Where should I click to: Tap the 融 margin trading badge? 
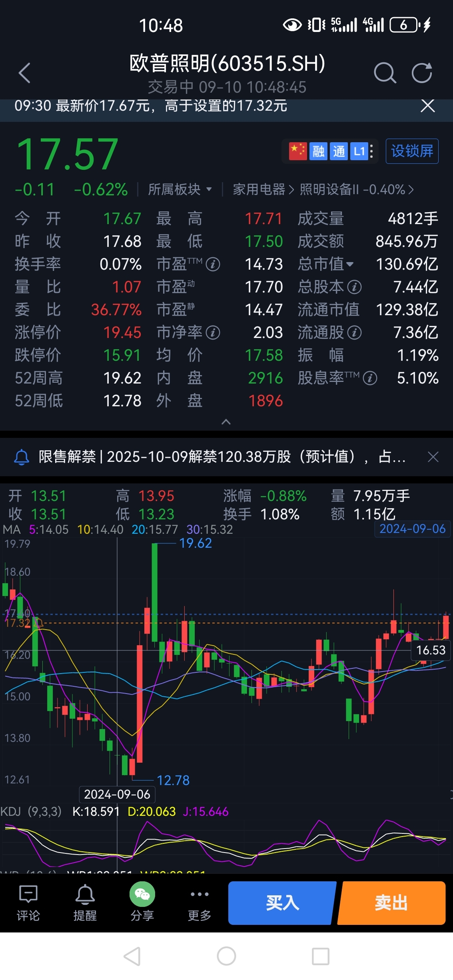pos(318,151)
